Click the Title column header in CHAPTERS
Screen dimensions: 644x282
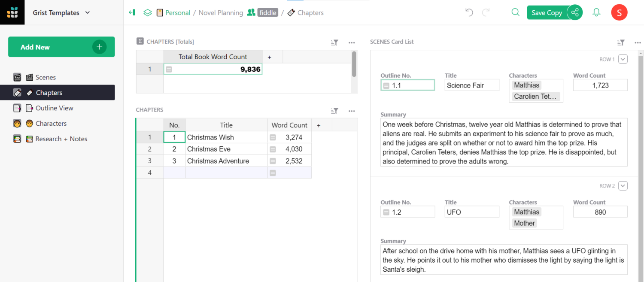(226, 125)
